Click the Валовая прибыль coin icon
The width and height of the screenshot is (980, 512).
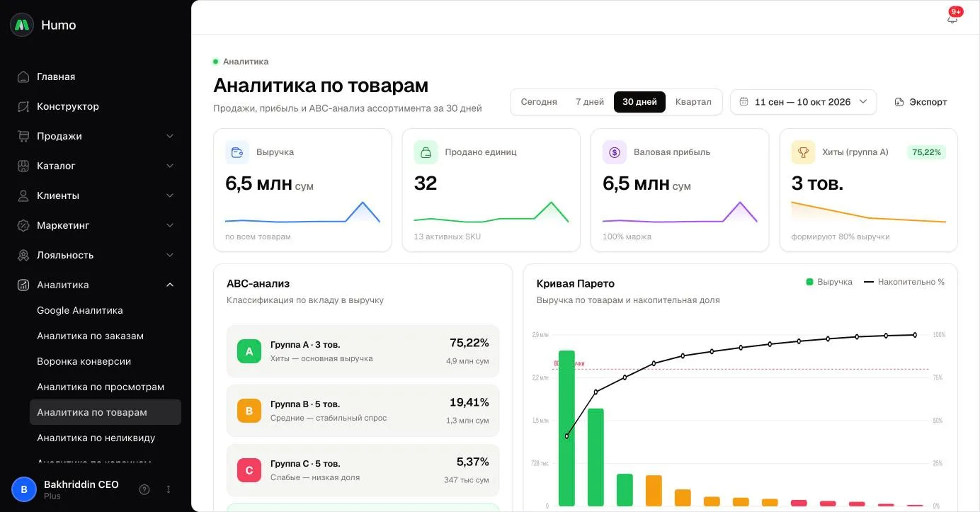pos(615,152)
